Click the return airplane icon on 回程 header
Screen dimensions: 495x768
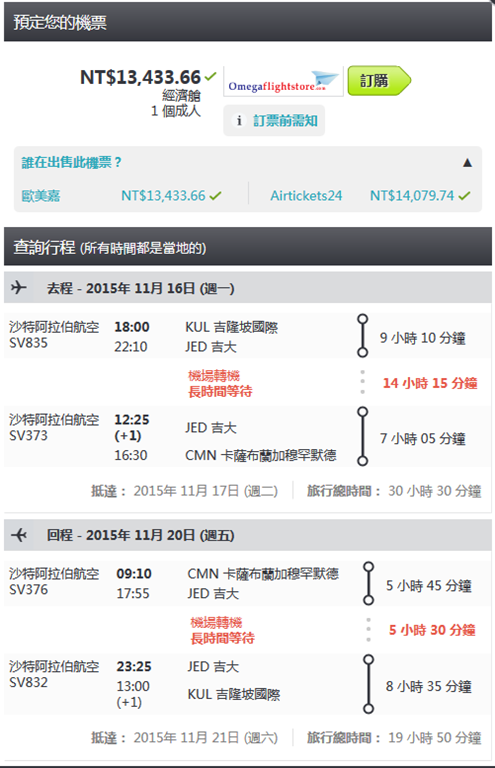coord(19,535)
